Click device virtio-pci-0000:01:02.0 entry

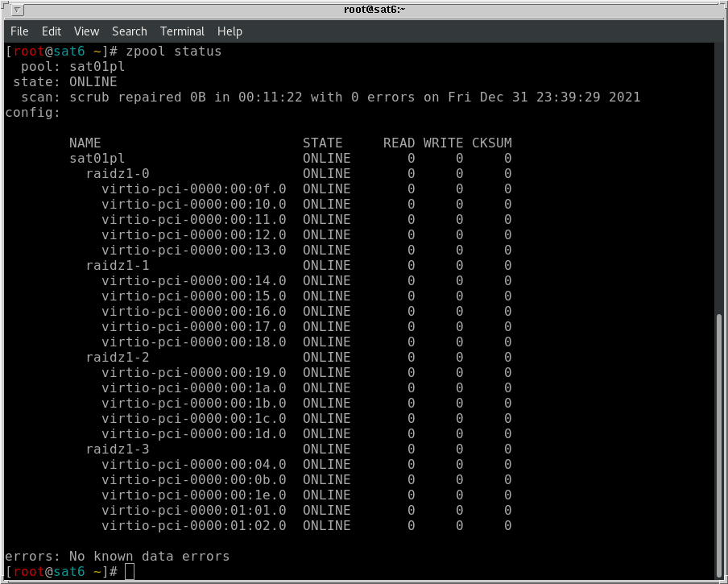(193, 526)
